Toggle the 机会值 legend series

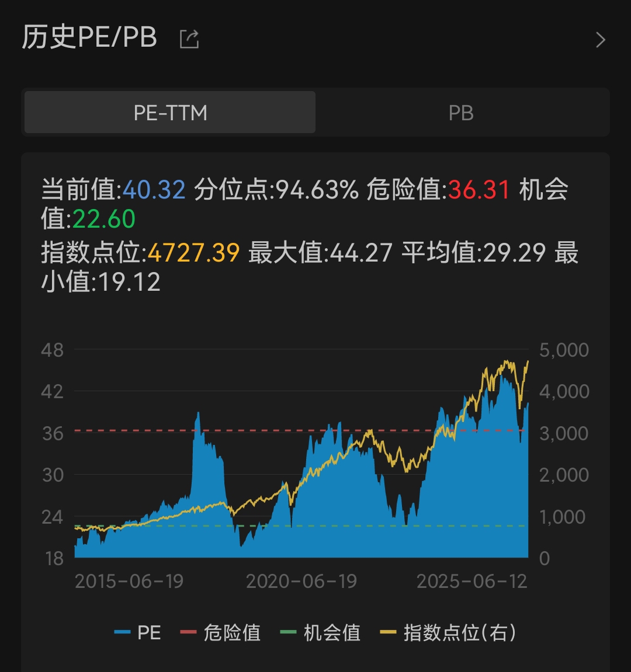(320, 632)
